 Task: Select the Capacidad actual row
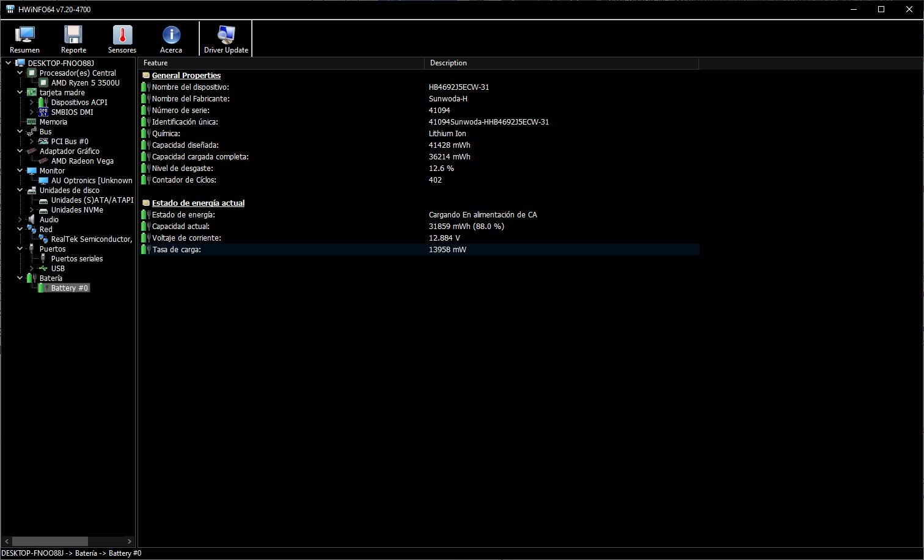point(419,227)
